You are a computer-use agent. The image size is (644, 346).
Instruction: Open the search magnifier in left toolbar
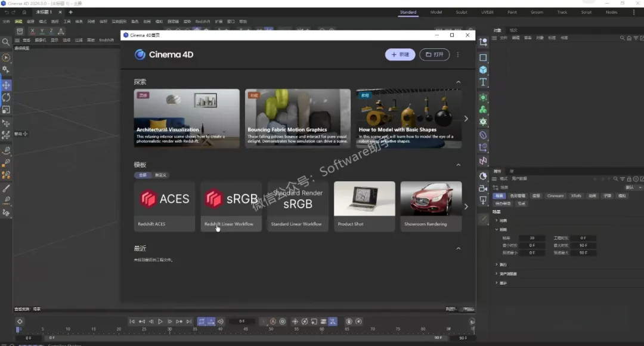click(6, 42)
